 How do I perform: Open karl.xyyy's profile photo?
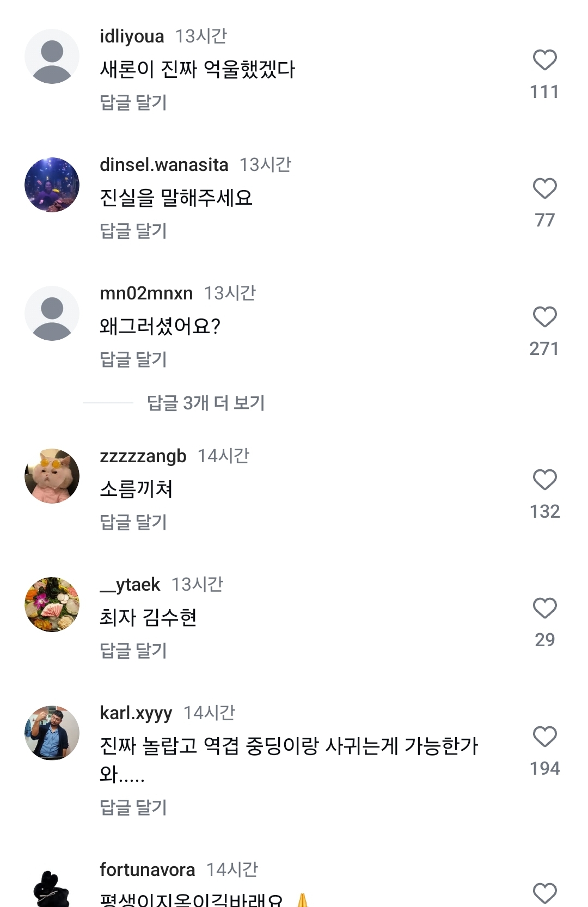point(52,733)
